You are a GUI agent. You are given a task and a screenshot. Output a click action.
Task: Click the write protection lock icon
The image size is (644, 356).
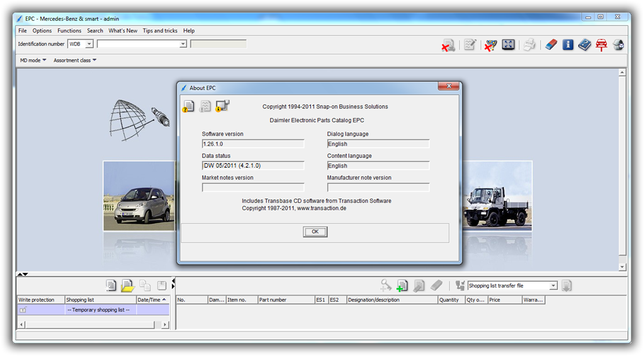(x=23, y=310)
